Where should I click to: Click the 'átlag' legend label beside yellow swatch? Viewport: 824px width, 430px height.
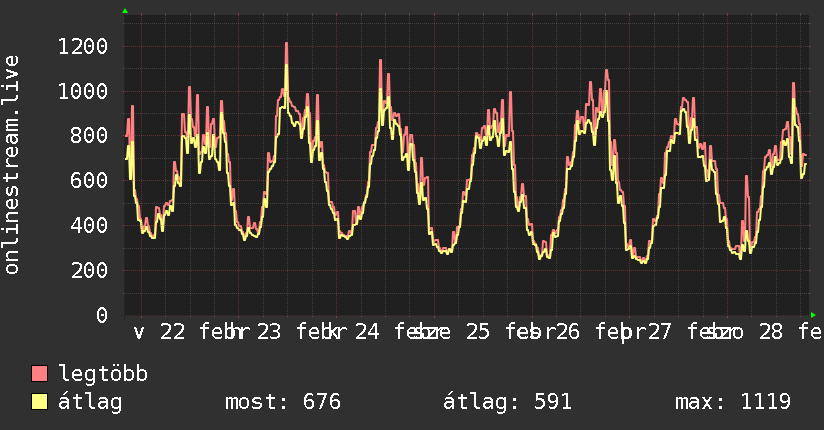(90, 402)
